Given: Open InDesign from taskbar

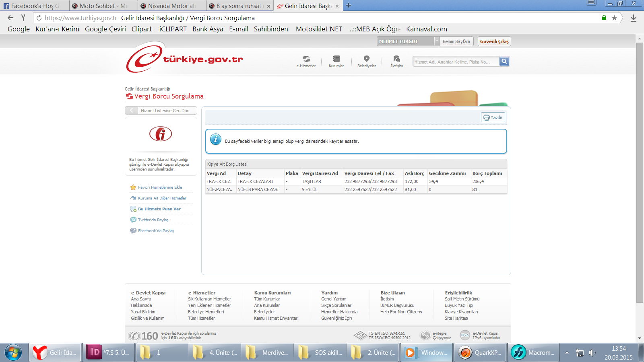Looking at the screenshot, I should coord(109,353).
